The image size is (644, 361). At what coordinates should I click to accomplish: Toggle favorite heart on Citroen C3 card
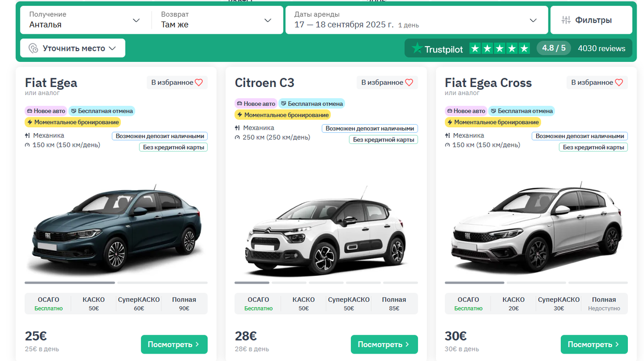pyautogui.click(x=409, y=82)
